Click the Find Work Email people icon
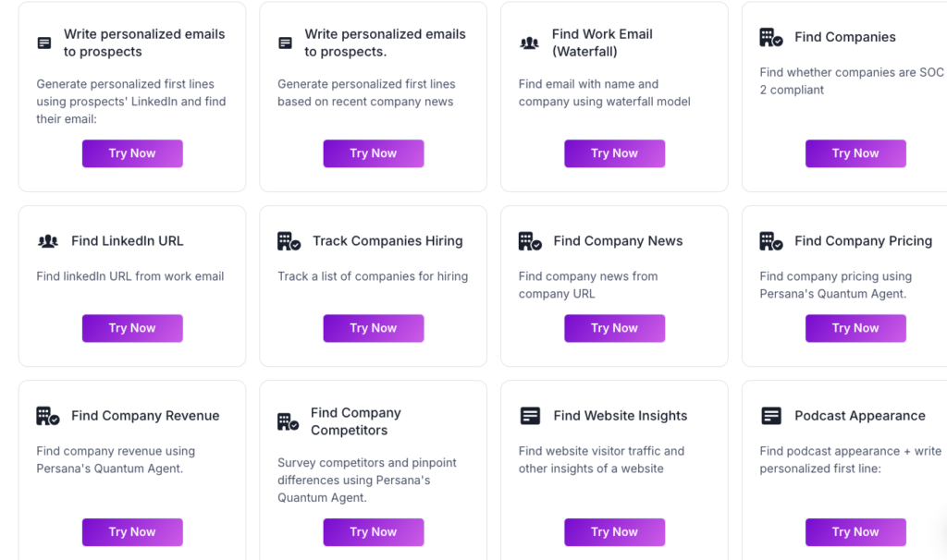Viewport: 947px width, 560px height. click(529, 43)
